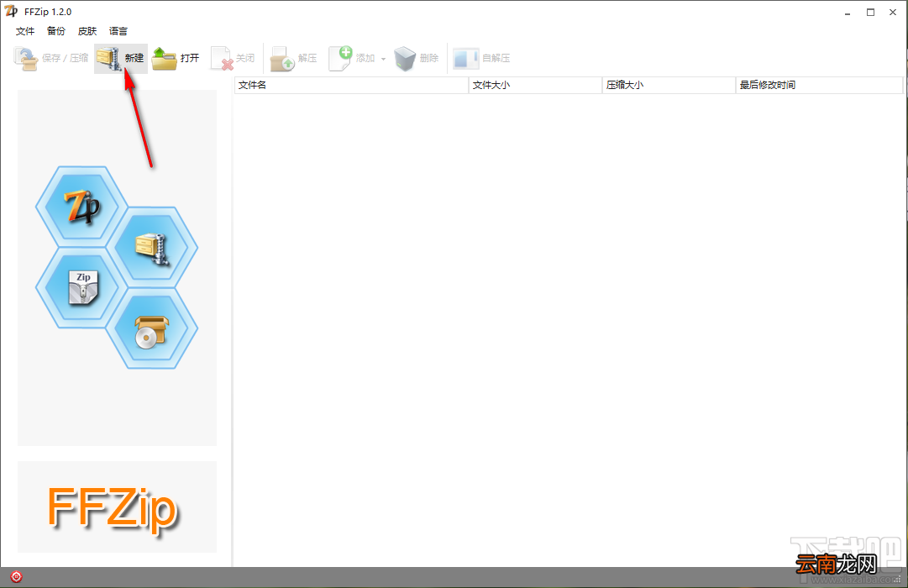Click the Zp logo hexagon icon
The height and width of the screenshot is (588, 908).
point(81,207)
